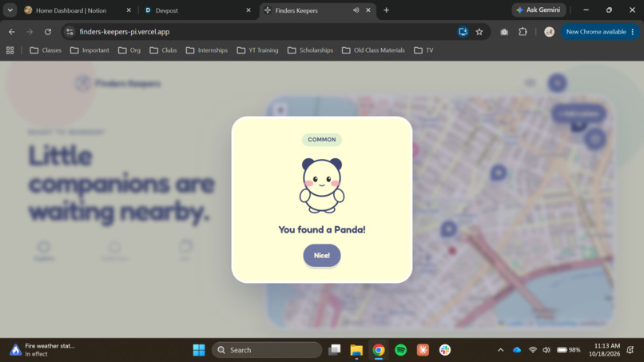
Task: View site information icon in address bar
Action: [70, 32]
